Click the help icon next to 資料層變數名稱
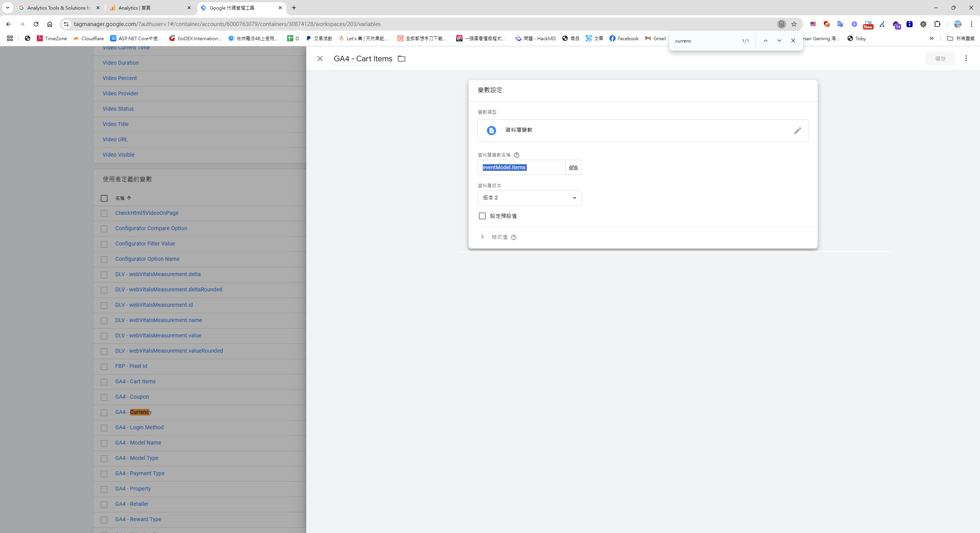Image resolution: width=980 pixels, height=533 pixels. tap(516, 155)
